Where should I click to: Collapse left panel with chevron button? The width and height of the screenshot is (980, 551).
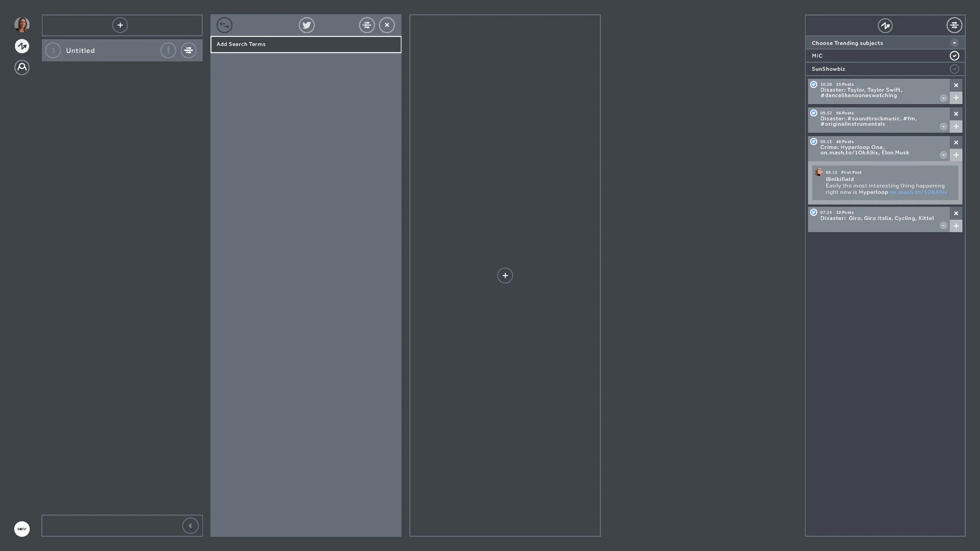coord(190,526)
